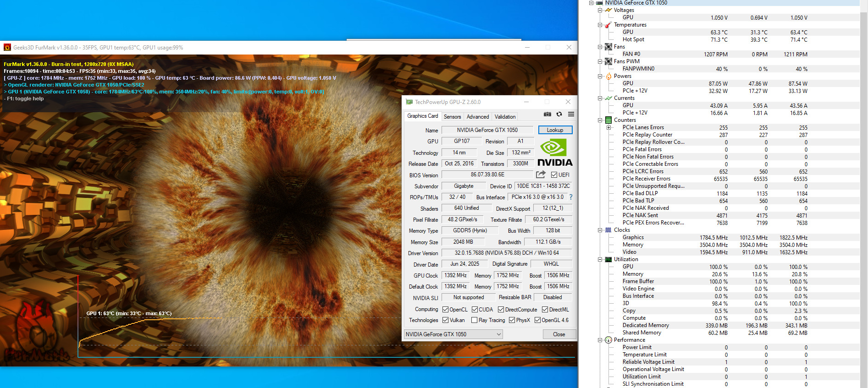Take a GPU-Z screenshot with camera icon
Image resolution: width=868 pixels, height=388 pixels.
[547, 114]
